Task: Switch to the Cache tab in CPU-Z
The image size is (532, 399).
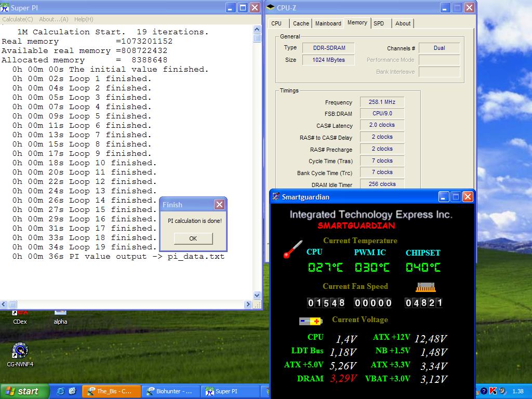Action: pyautogui.click(x=301, y=23)
